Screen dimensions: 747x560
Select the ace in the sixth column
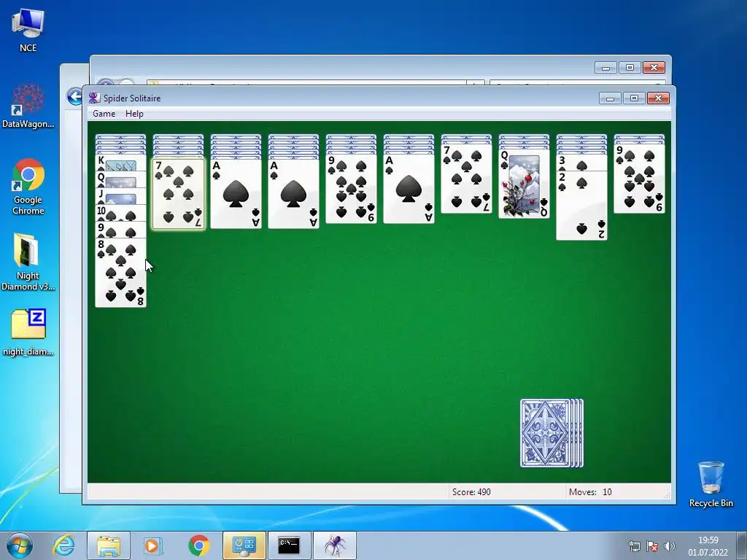[409, 189]
